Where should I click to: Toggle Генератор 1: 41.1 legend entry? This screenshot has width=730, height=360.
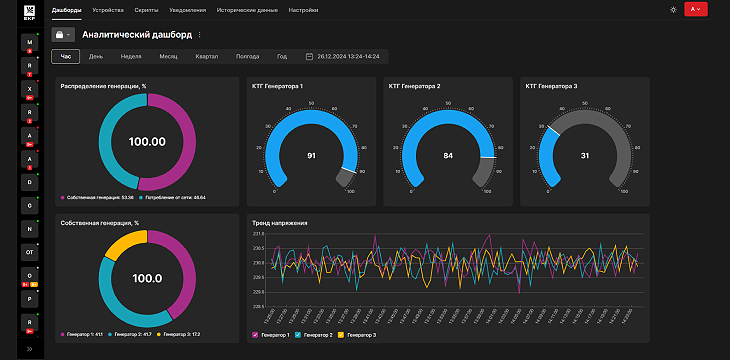[82, 334]
